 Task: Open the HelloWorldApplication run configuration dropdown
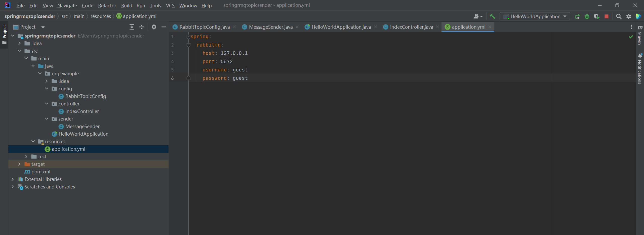point(535,17)
